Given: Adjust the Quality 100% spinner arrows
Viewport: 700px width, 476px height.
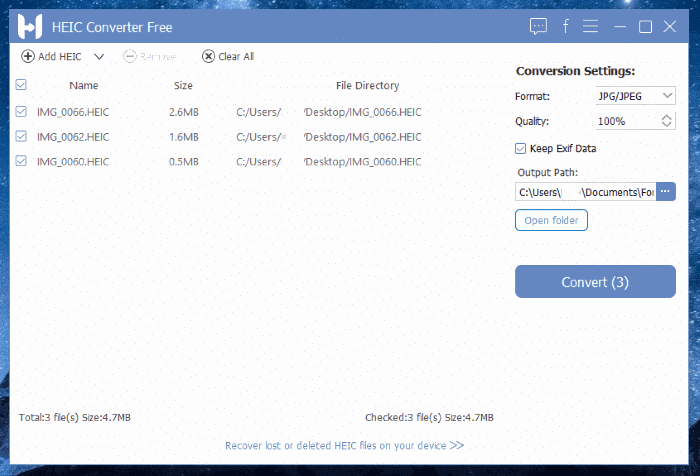Looking at the screenshot, I should coord(668,121).
